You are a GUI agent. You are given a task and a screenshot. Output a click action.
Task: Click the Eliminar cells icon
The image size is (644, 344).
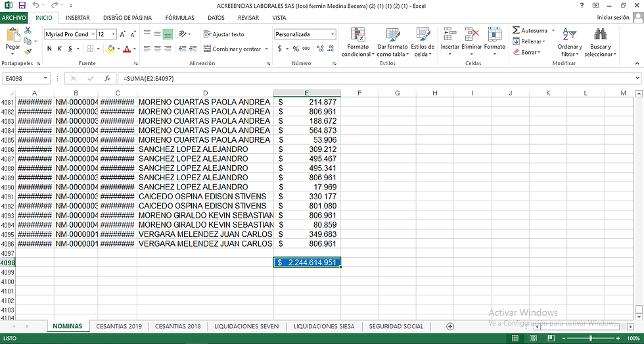click(472, 34)
